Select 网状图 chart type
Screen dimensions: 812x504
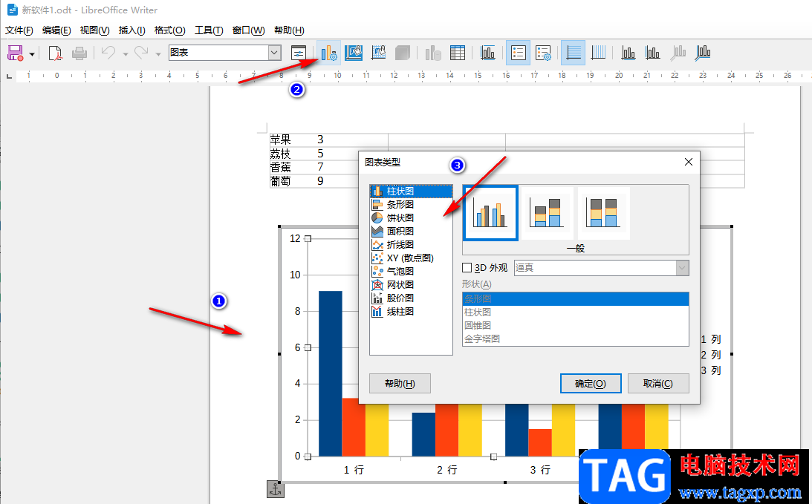[x=411, y=284]
